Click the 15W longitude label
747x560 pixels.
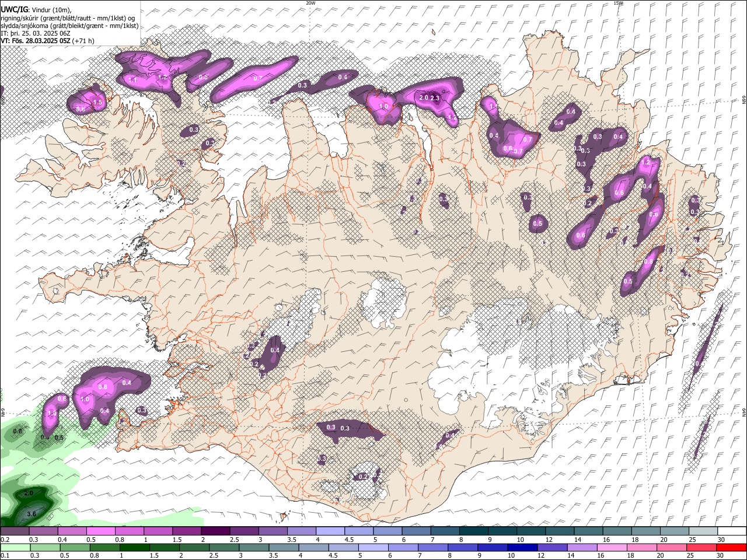pos(618,3)
